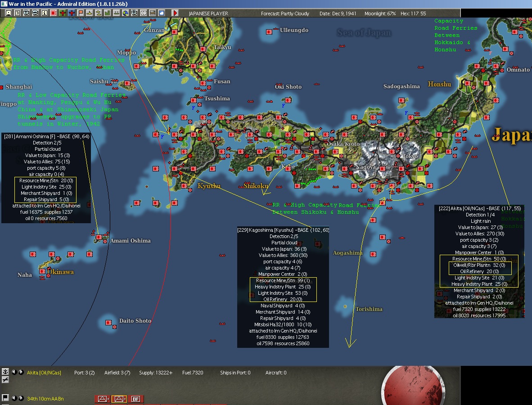The width and height of the screenshot is (532, 405).
Task: Click red plane on green background icon
Action: tap(63, 13)
